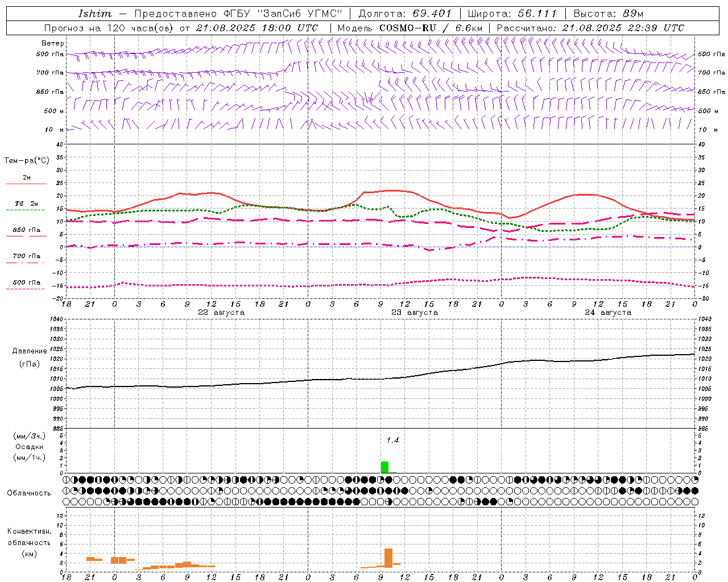Image resolution: width=728 pixels, height=582 pixels.
Task: Click the "Широта: 56.111" latitude value
Action: coord(512,14)
